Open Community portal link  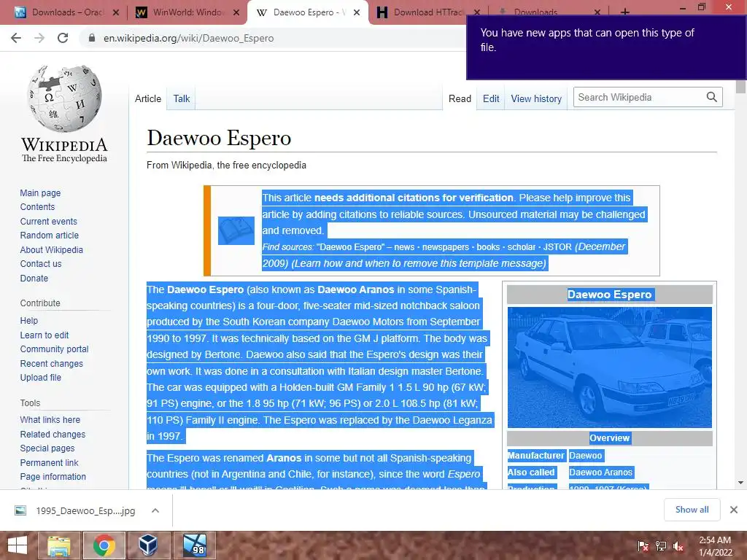coord(54,349)
